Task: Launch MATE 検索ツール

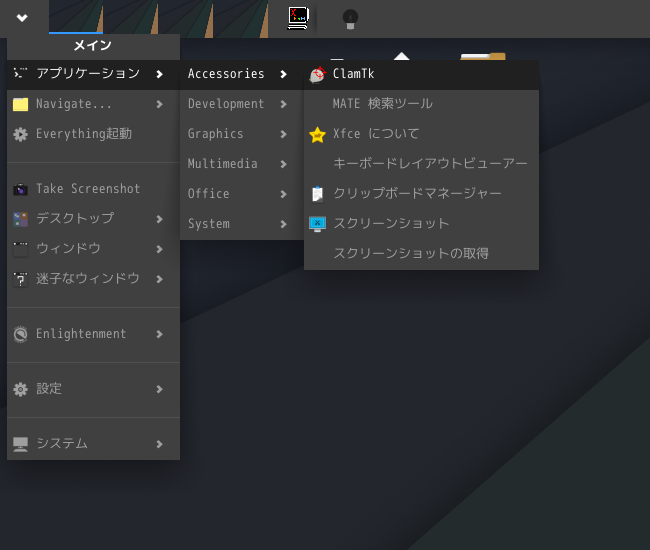Action: [x=422, y=104]
